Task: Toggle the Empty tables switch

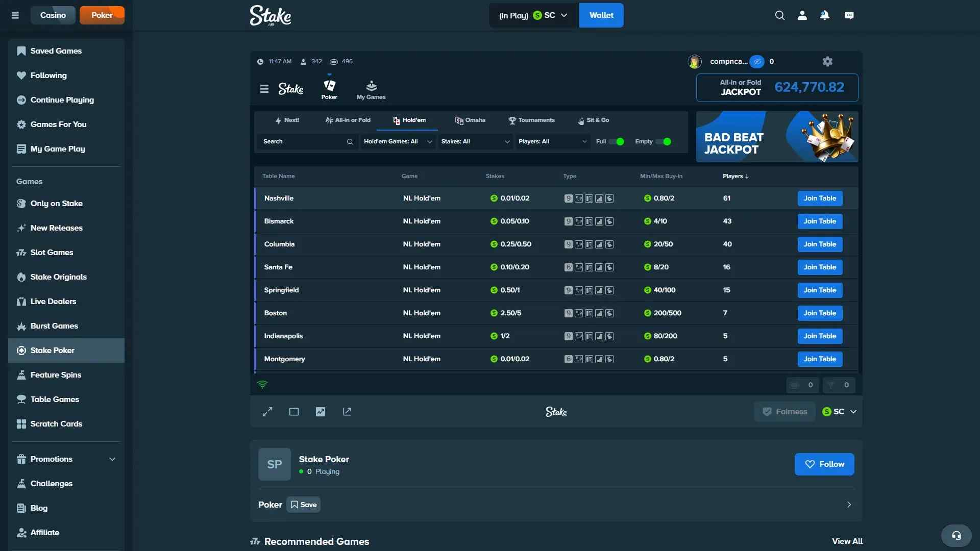Action: [x=664, y=141]
